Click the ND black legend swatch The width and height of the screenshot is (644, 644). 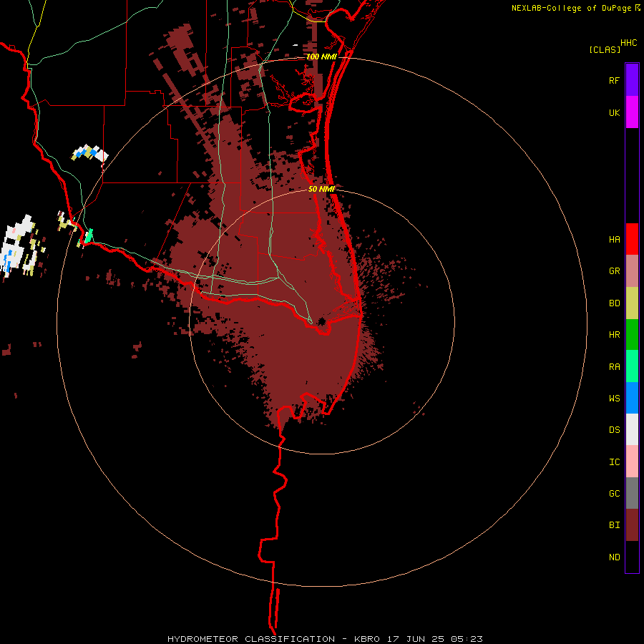pyautogui.click(x=632, y=557)
